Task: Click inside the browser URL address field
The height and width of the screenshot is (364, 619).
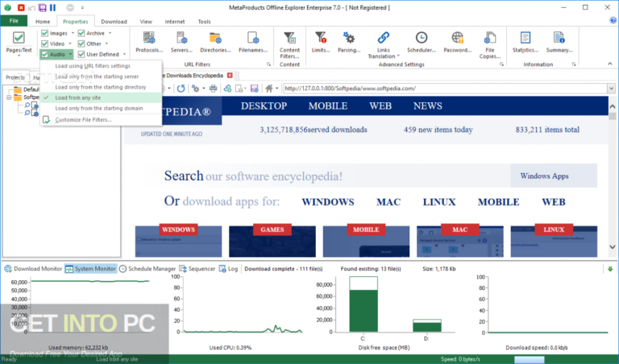Action: [x=445, y=89]
